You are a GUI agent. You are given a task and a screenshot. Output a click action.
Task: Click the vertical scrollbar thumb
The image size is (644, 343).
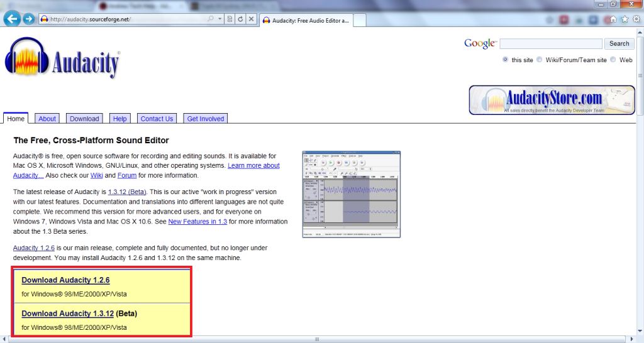coord(640,75)
